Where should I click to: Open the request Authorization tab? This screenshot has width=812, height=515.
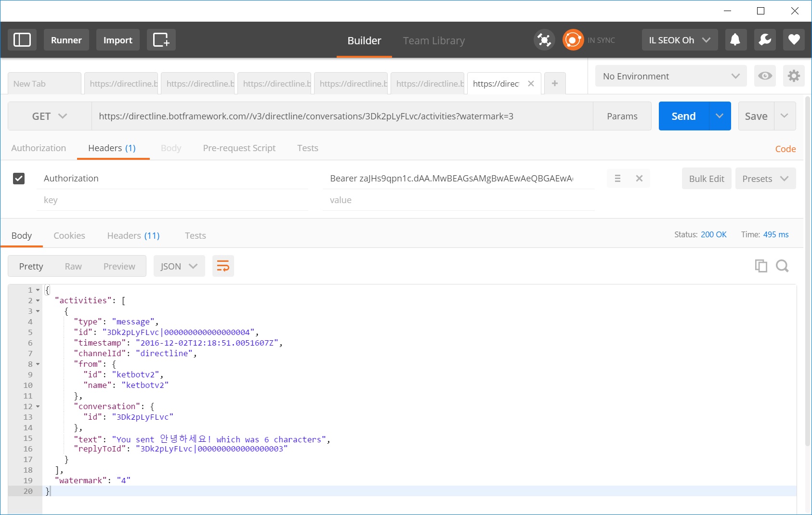click(x=39, y=148)
